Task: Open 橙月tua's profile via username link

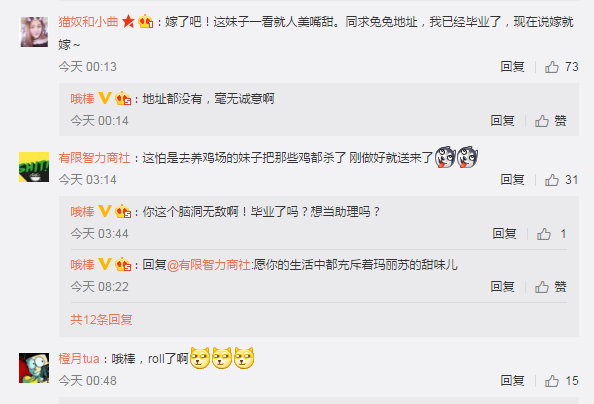Action: click(x=79, y=359)
